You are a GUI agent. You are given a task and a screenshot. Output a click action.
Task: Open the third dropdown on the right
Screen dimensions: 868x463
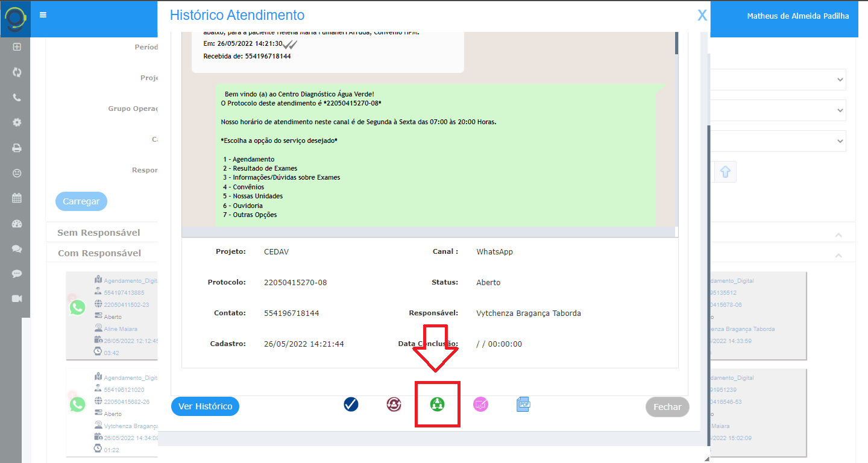click(x=778, y=141)
